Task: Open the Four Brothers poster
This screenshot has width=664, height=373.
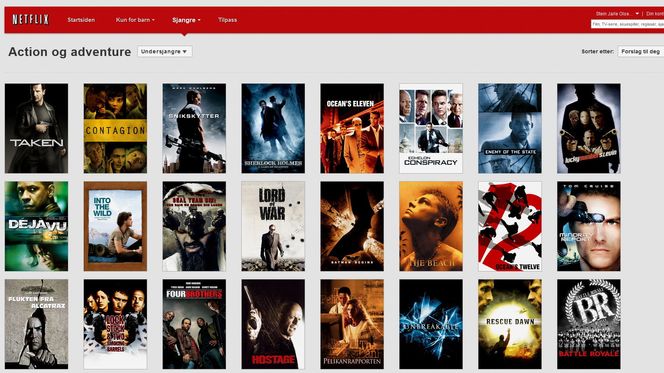Action: [x=194, y=324]
